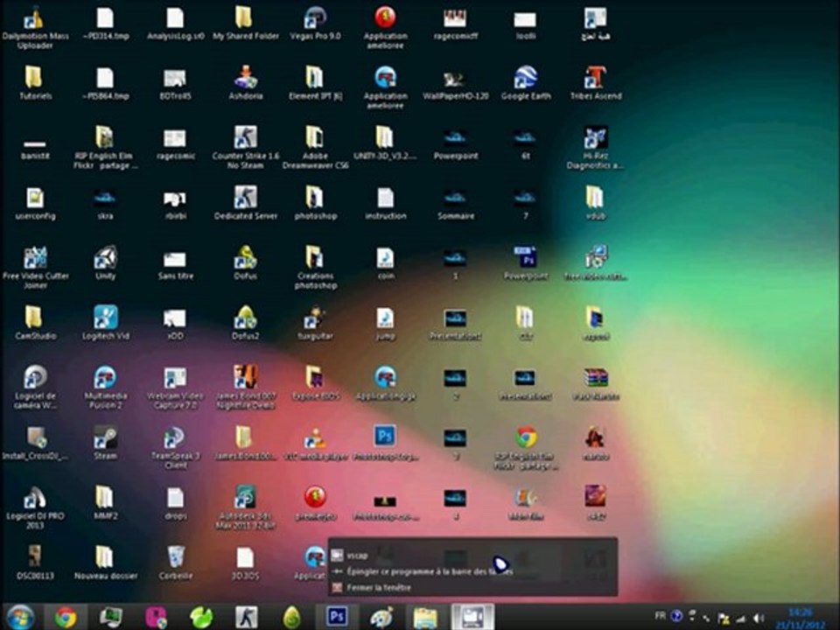Open the Corbeille recycle bin

pos(175,557)
